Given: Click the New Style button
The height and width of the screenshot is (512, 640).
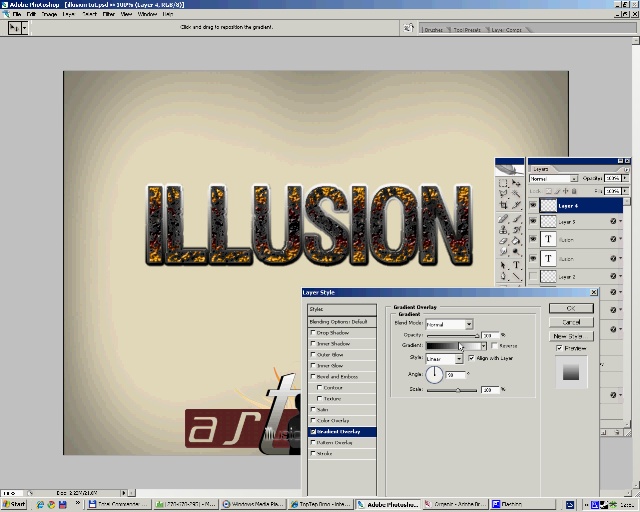Looking at the screenshot, I should point(571,336).
